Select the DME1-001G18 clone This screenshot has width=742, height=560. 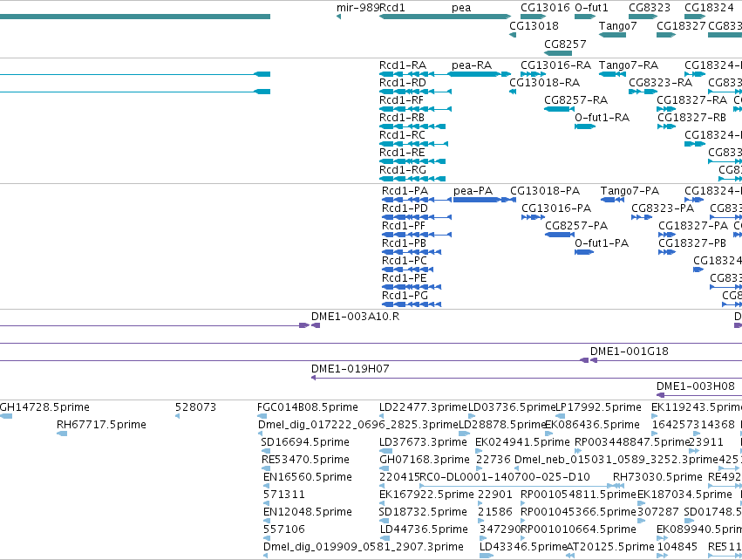pos(666,361)
